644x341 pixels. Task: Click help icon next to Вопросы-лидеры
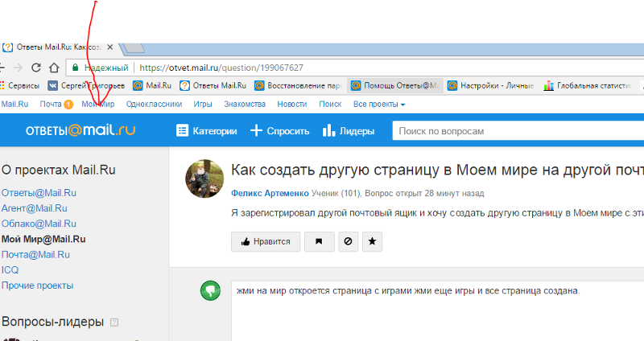(114, 323)
